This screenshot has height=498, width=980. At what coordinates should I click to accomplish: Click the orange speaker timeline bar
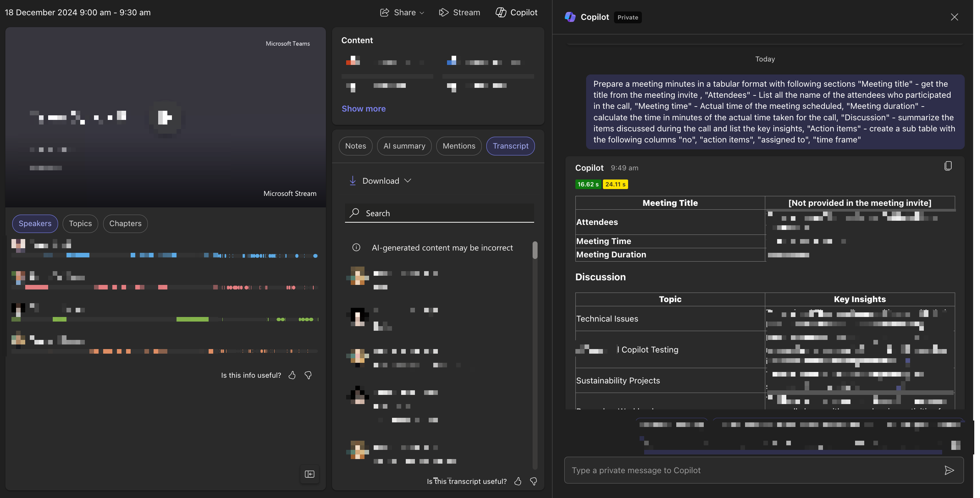click(165, 351)
